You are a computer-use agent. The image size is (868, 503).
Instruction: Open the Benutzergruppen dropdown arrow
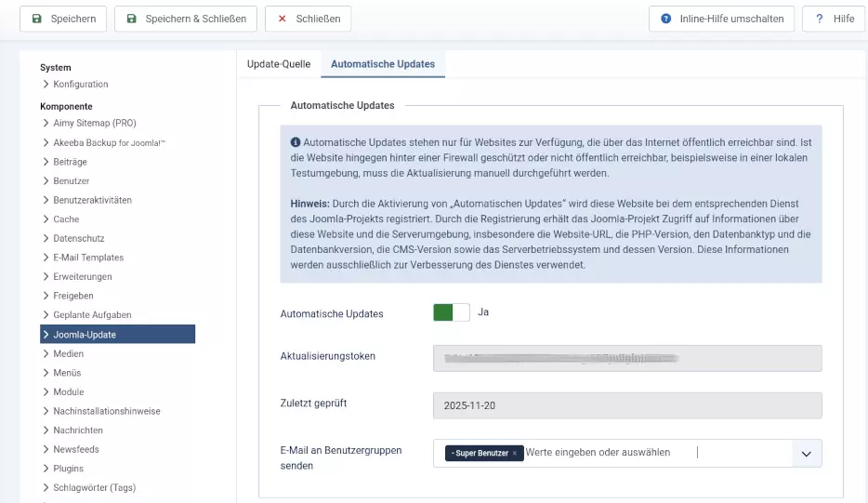click(x=807, y=454)
